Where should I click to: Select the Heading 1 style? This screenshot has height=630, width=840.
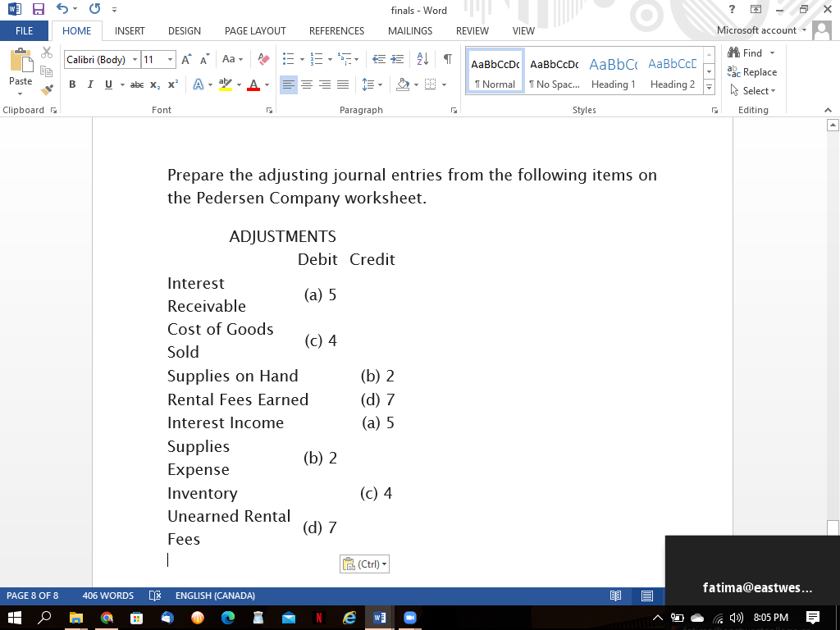(613, 72)
